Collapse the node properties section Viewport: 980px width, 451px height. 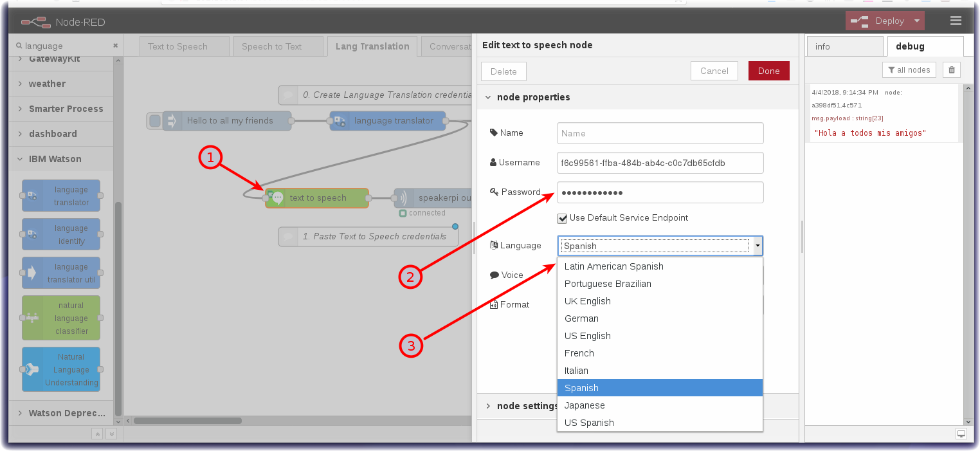(x=487, y=97)
